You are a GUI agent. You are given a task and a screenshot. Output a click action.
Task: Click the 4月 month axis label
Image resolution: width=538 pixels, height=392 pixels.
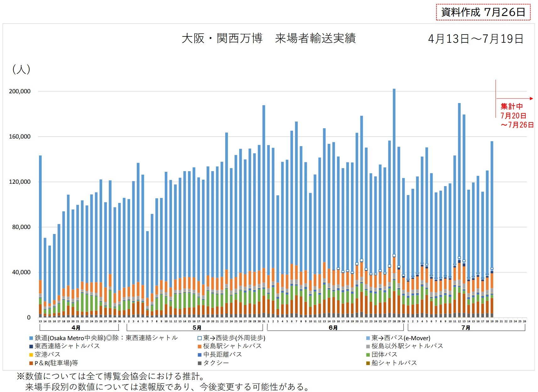(76, 328)
